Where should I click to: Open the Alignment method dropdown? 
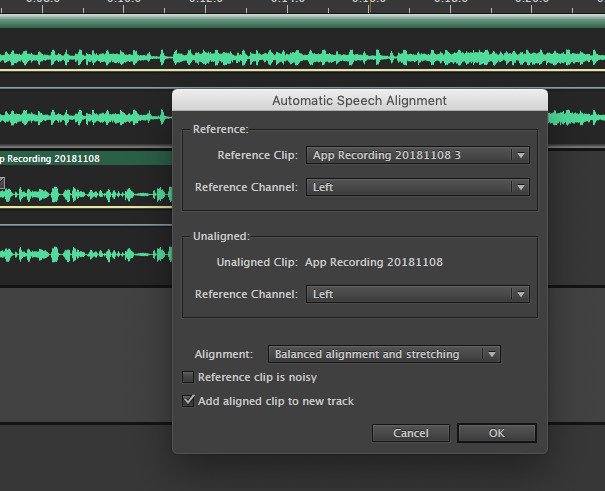coord(384,354)
